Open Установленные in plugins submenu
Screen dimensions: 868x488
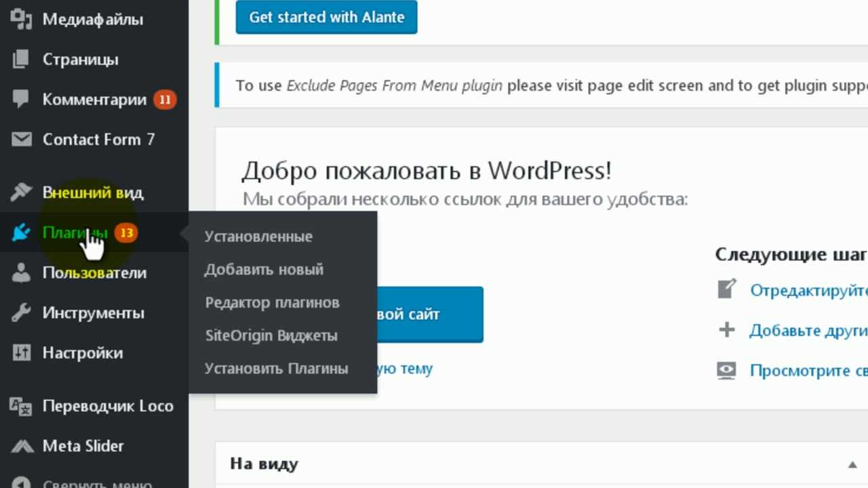pyautogui.click(x=258, y=237)
